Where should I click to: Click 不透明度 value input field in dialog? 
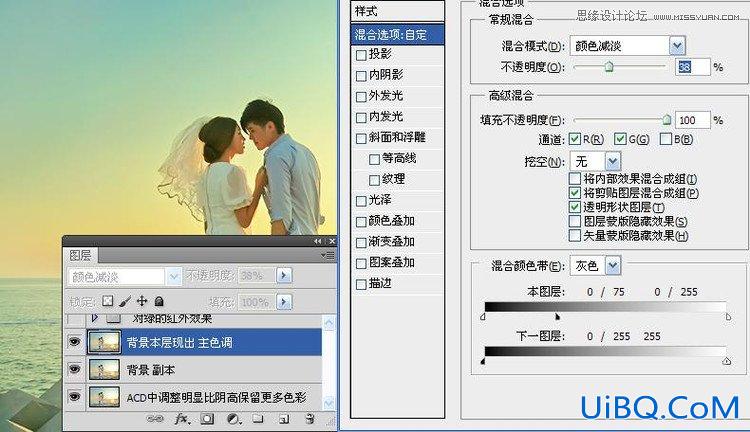coord(693,67)
